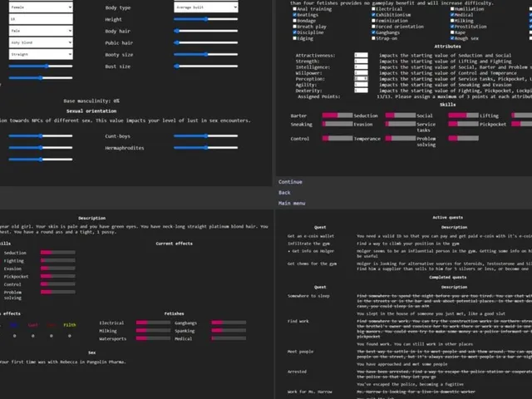Select the 'Infiltrate the gym' quest
This screenshot has height=399, width=532.
308,244
